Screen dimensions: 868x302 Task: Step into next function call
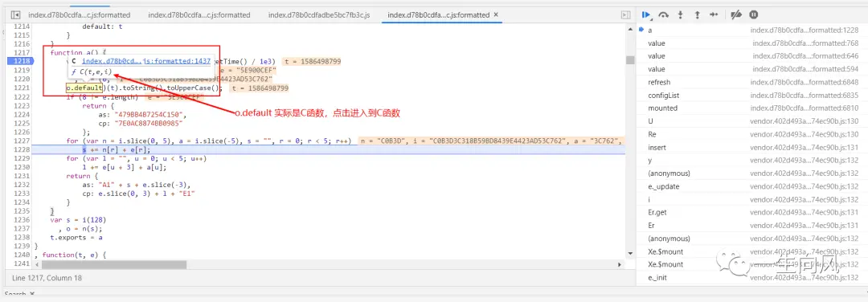tap(681, 15)
